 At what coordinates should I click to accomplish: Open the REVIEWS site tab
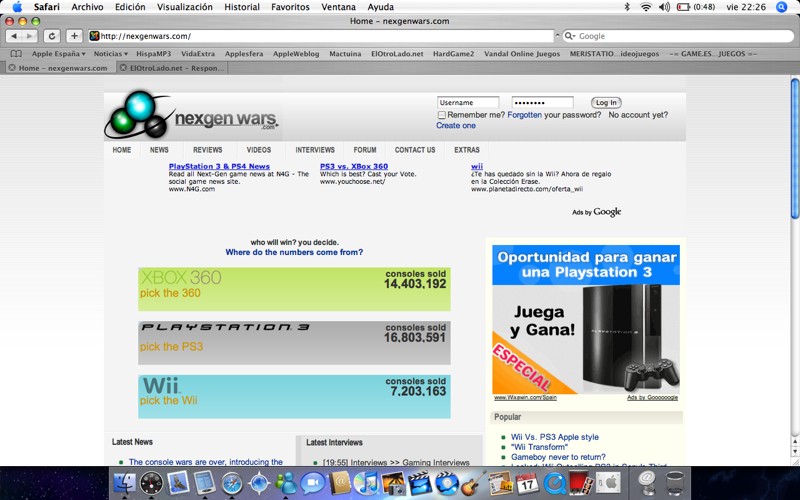(208, 150)
